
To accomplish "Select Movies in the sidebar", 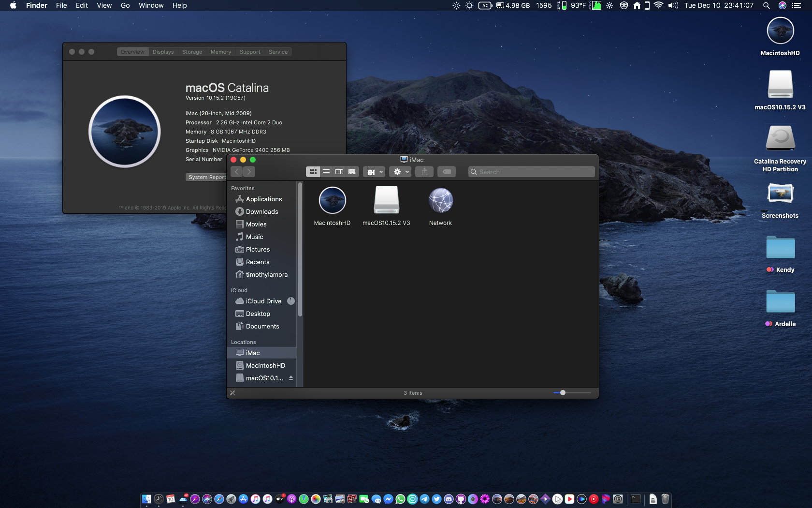I will click(261, 224).
